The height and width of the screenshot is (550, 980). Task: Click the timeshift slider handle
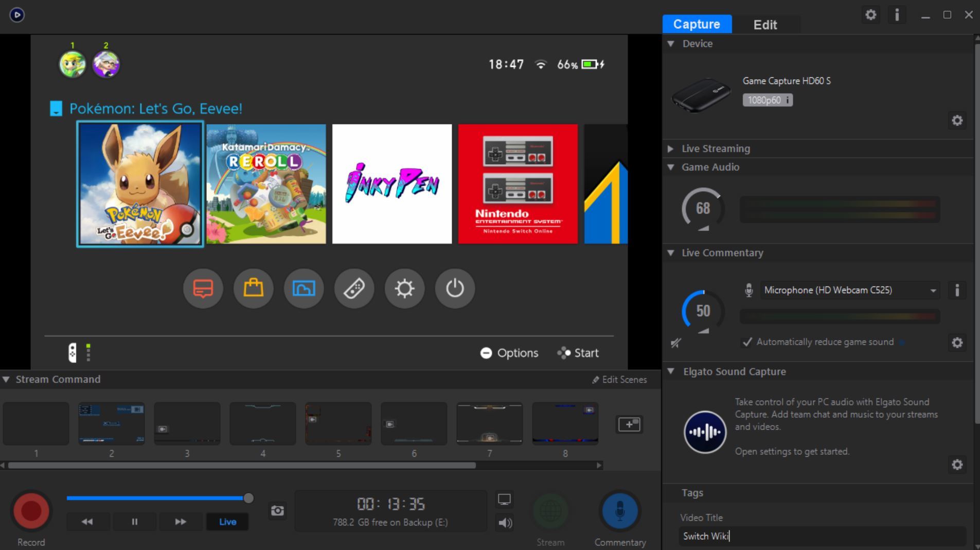(x=248, y=498)
